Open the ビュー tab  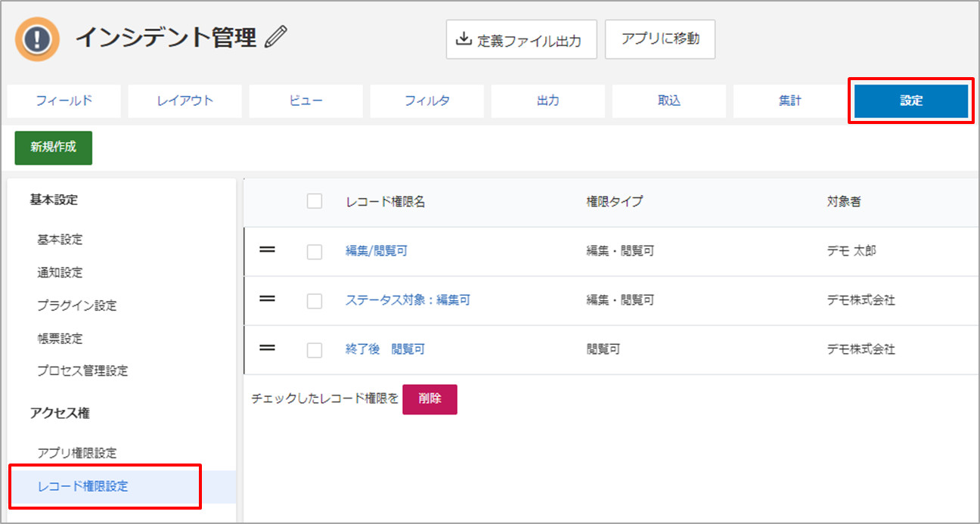click(x=306, y=101)
